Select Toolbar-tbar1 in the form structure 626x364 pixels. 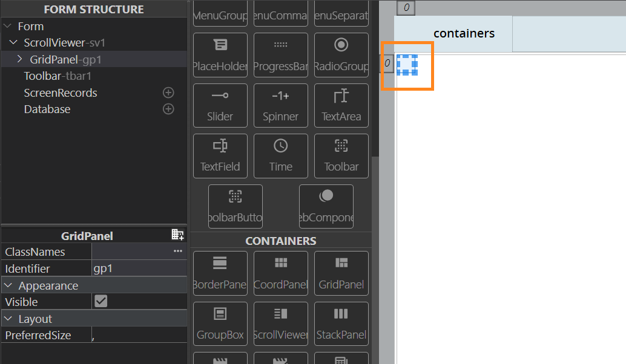[x=57, y=76]
